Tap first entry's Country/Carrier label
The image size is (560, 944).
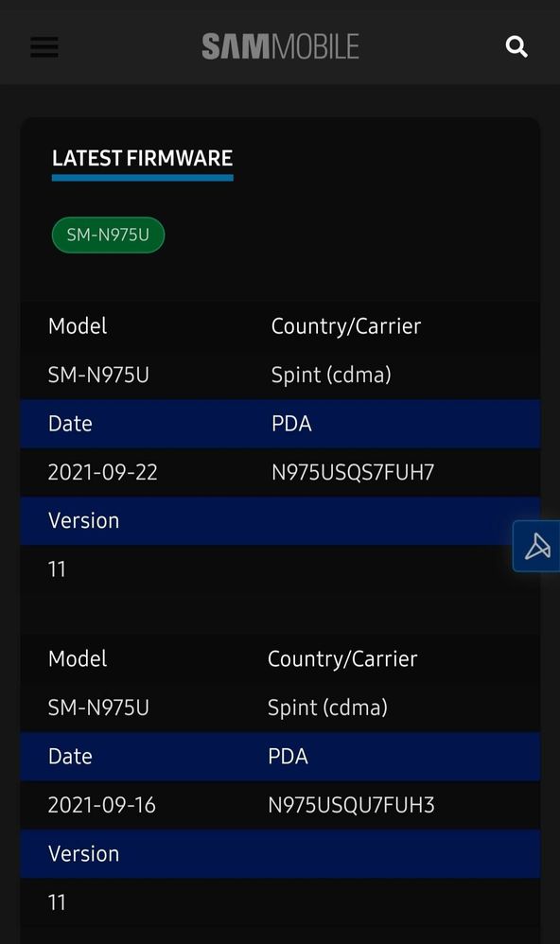point(345,326)
